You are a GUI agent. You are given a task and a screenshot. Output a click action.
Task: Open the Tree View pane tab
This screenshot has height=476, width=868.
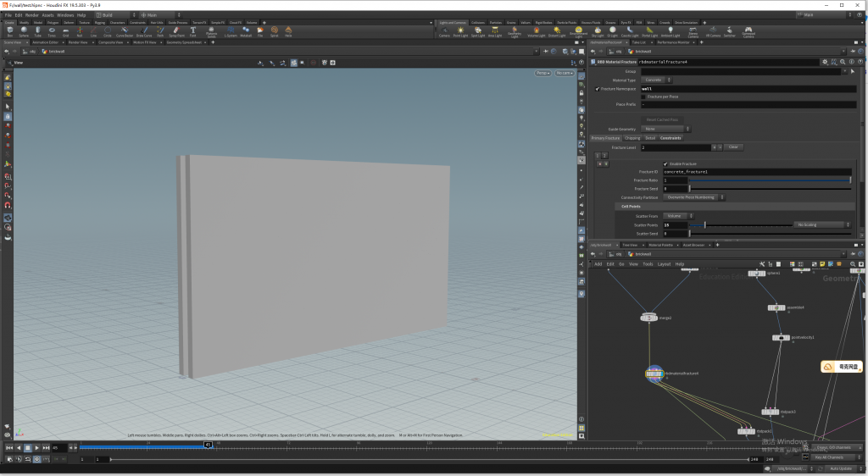coord(630,245)
